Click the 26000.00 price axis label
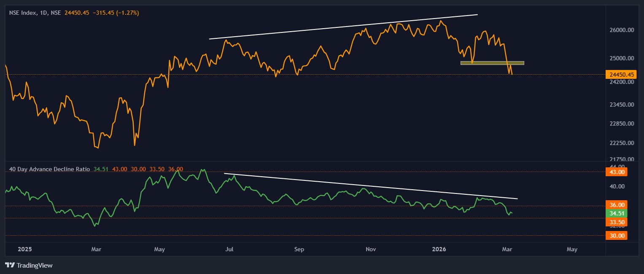644x274 pixels. coord(622,30)
